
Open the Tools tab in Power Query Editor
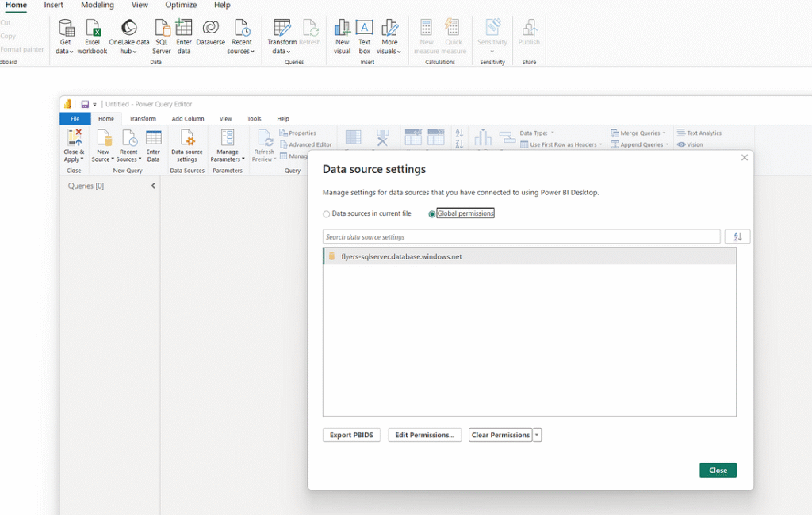pos(255,119)
